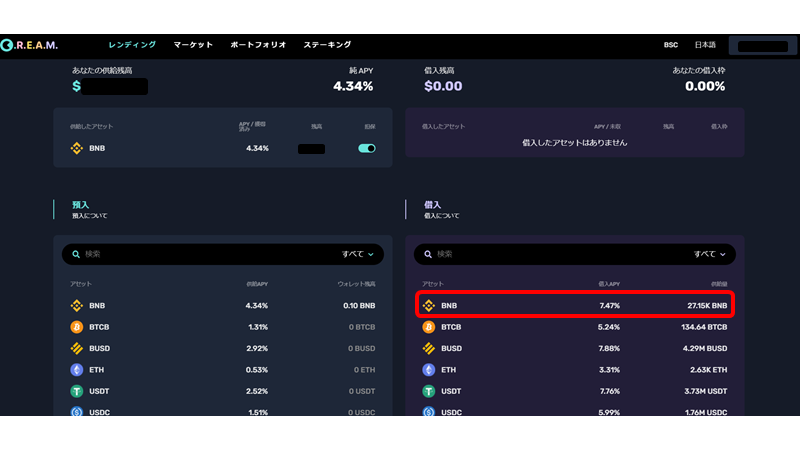Expand supply すべて filter dropdown

coord(358,254)
